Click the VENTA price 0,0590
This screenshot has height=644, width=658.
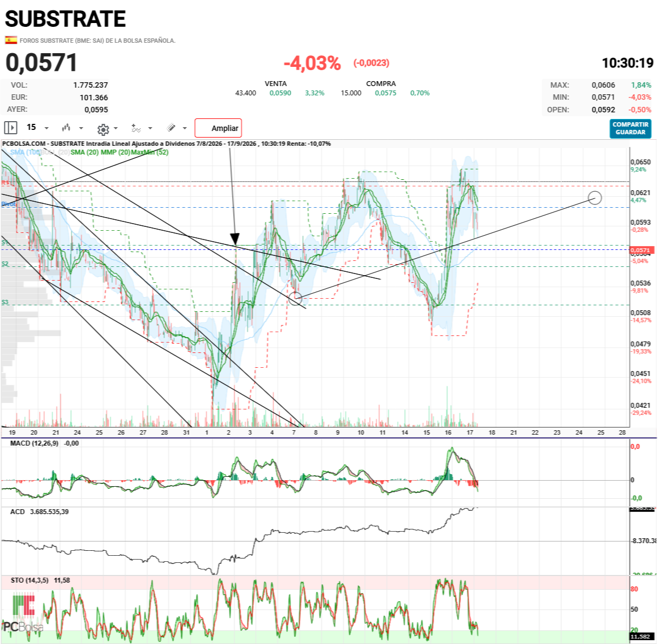click(x=280, y=93)
